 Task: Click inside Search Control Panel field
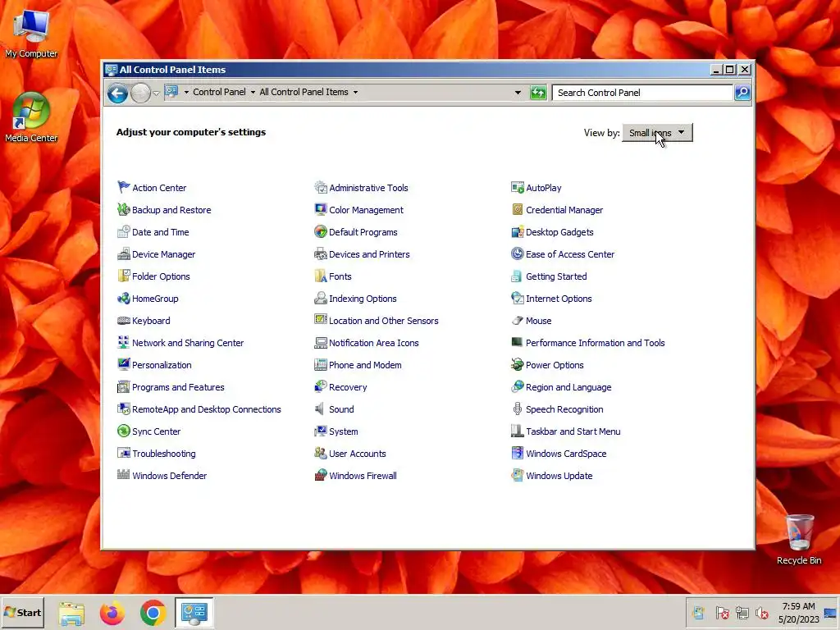tap(642, 93)
